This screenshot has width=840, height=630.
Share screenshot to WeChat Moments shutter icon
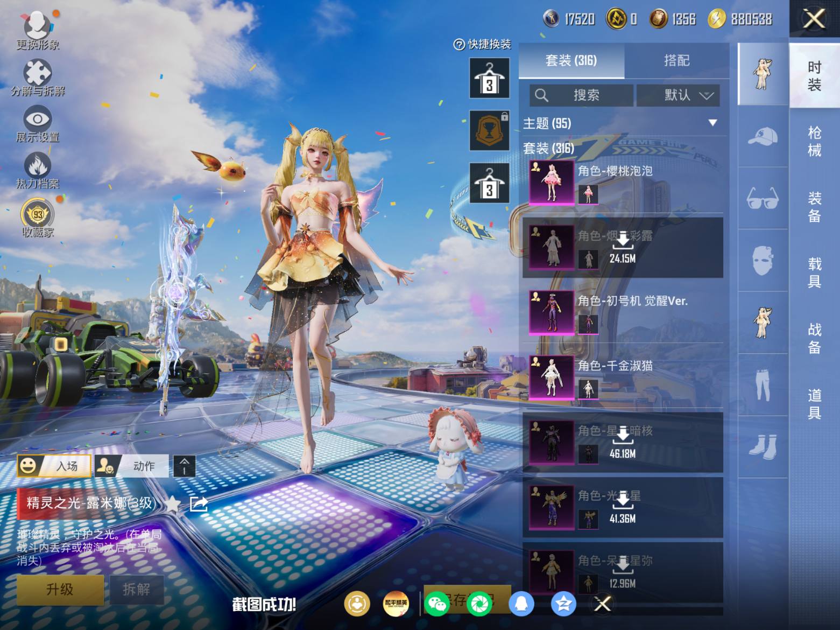[x=479, y=604]
